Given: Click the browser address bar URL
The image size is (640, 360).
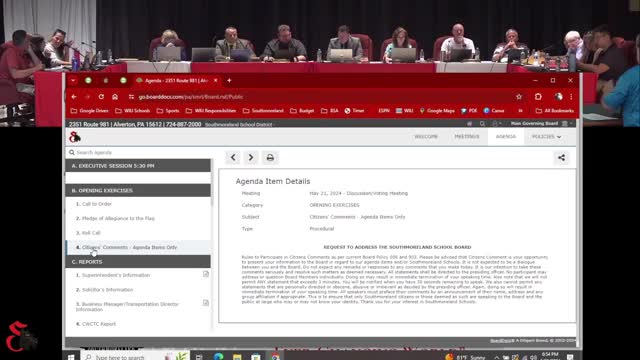Looking at the screenshot, I should pyautogui.click(x=191, y=97).
